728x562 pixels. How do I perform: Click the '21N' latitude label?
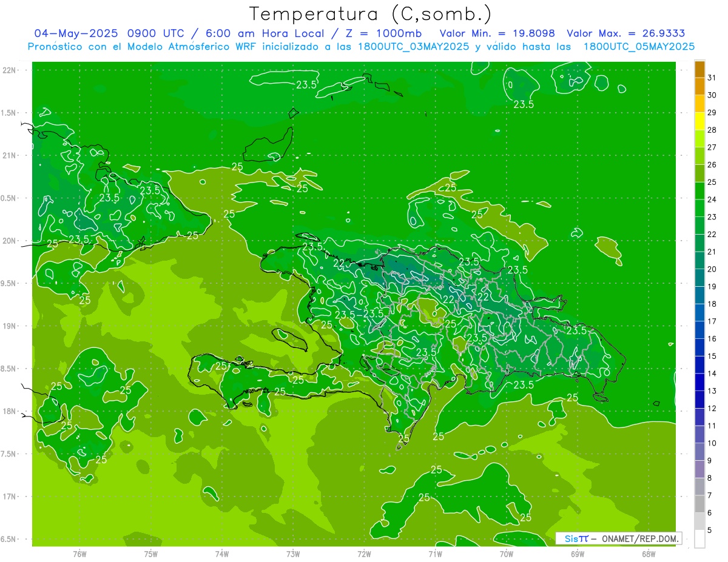click(x=8, y=155)
